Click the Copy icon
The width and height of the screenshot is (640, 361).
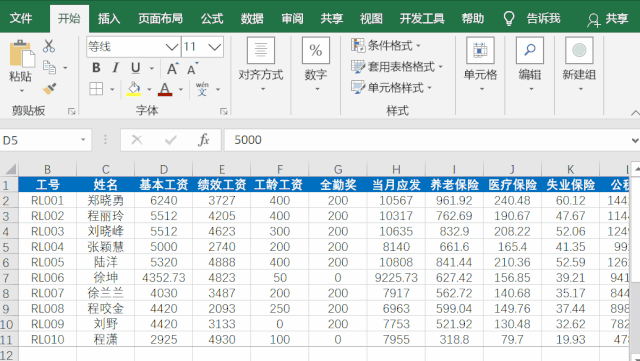point(49,67)
